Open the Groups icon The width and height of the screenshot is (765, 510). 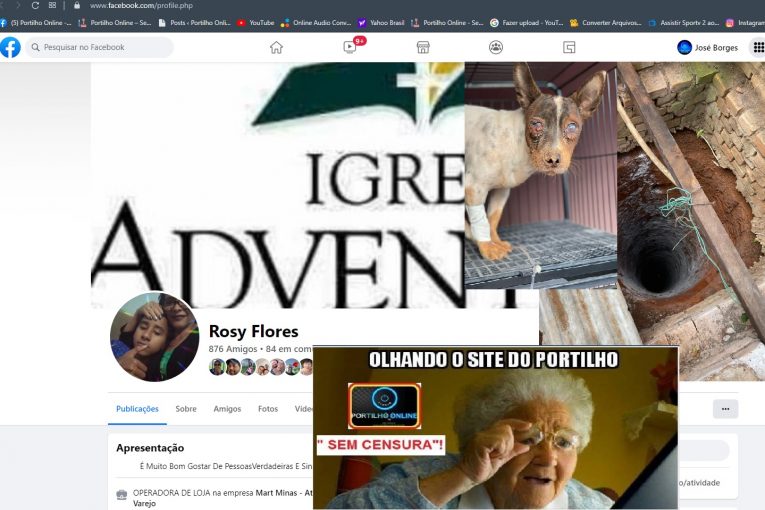[x=496, y=47]
